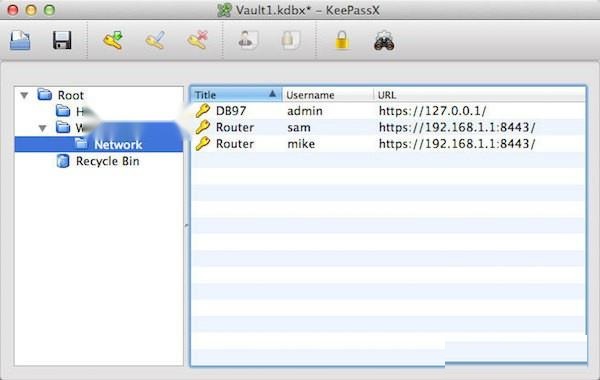
Task: Collapse the Root group triangle
Action: pyautogui.click(x=24, y=95)
